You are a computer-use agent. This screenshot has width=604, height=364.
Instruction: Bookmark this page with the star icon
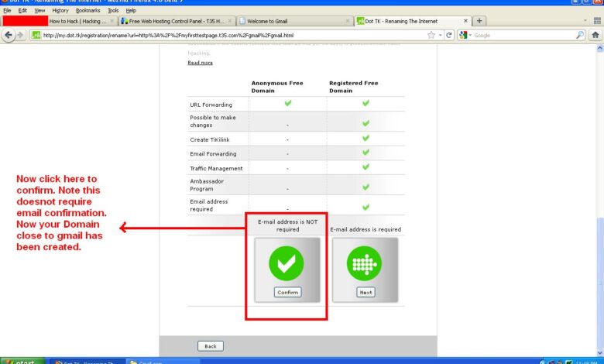(x=431, y=35)
